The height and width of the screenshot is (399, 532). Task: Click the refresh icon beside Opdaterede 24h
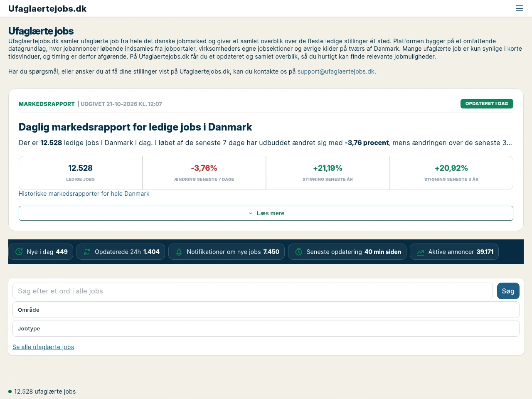[x=87, y=252]
